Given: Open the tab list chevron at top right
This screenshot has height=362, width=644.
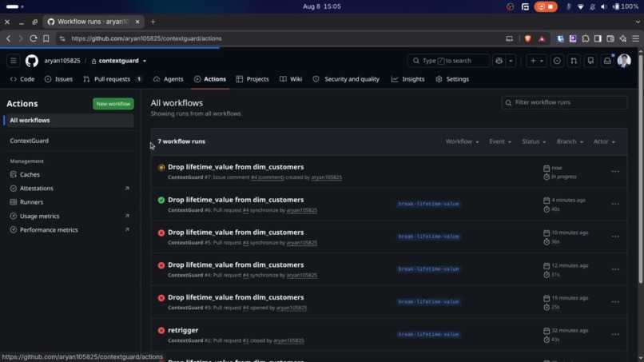Looking at the screenshot, I should click(x=638, y=22).
